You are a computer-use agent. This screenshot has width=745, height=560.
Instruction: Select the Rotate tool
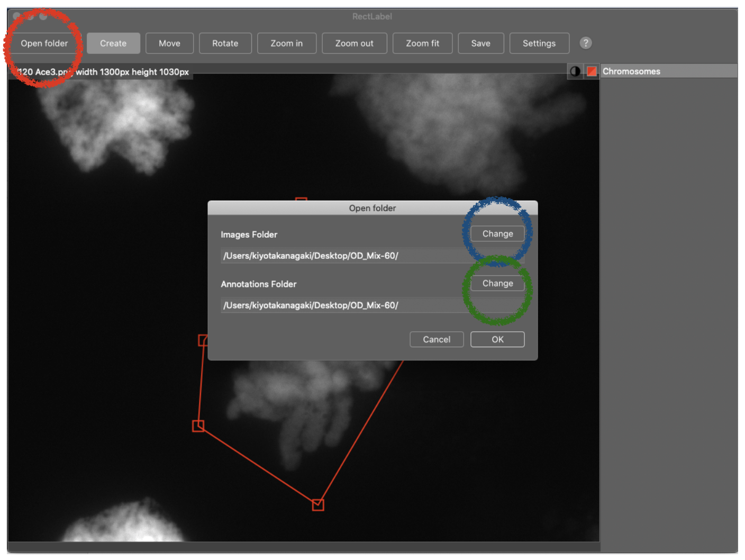click(225, 43)
